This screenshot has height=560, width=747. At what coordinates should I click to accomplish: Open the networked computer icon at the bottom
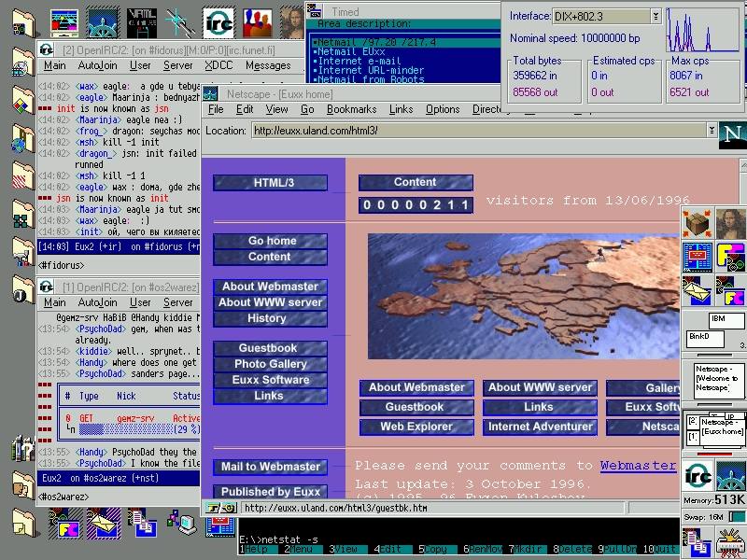click(x=182, y=523)
